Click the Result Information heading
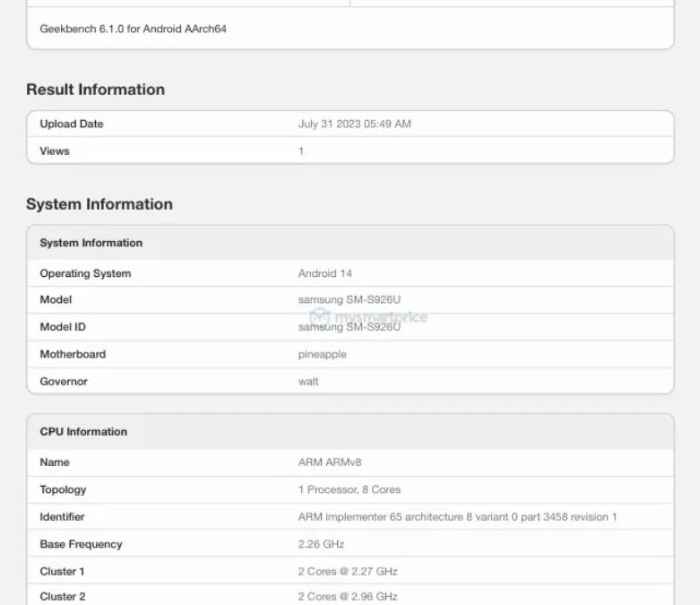This screenshot has width=700, height=605. (x=95, y=90)
